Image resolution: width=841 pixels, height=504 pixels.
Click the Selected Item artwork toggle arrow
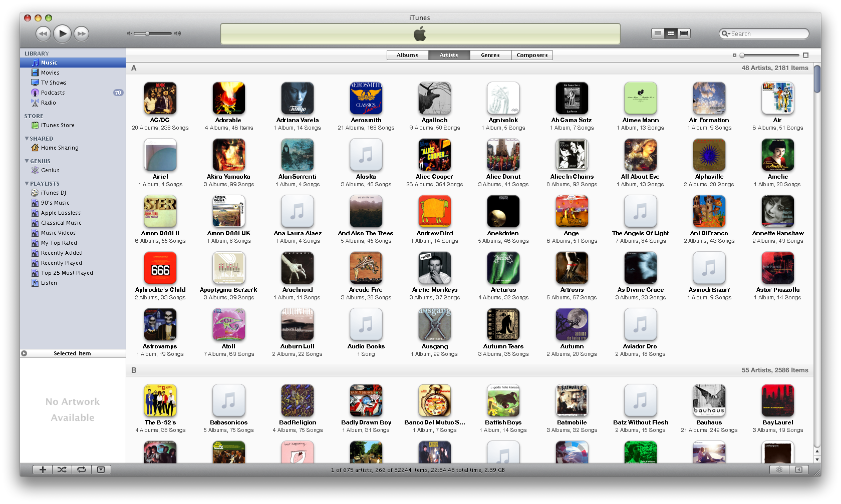pos(24,353)
